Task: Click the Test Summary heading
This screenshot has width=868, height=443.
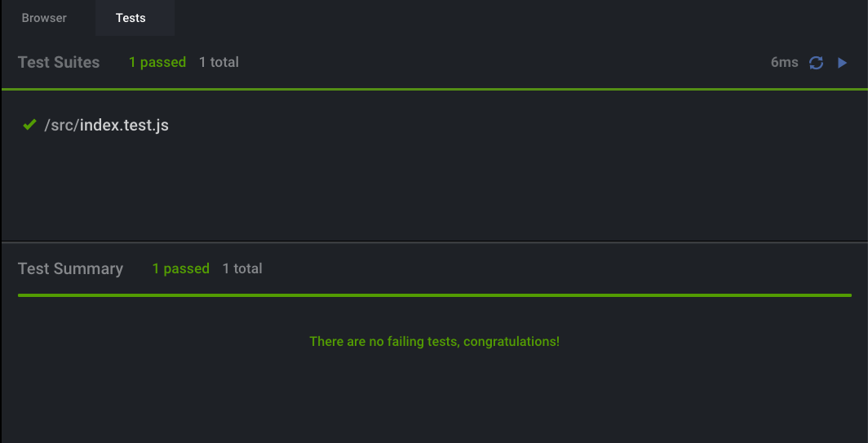Action: tap(70, 268)
